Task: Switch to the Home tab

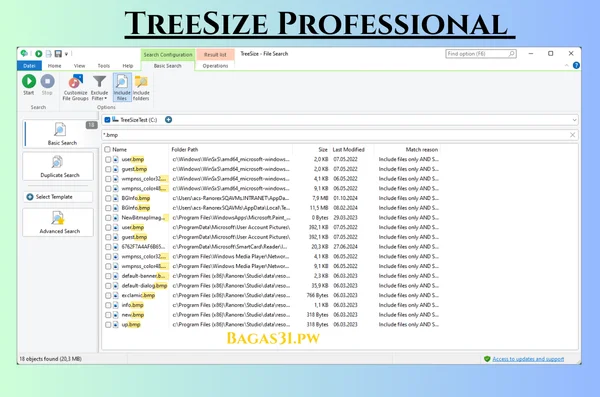Action: [54, 66]
